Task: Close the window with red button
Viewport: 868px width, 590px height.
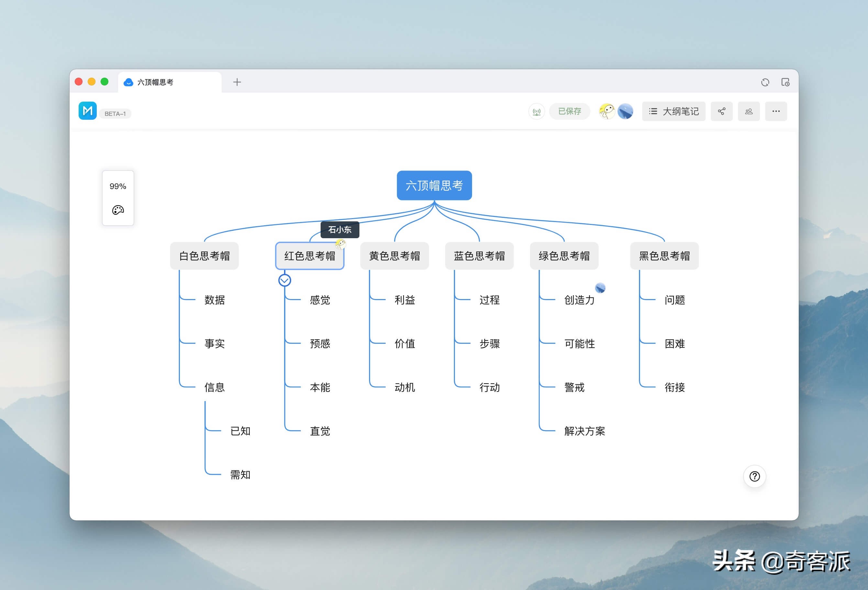Action: [x=78, y=82]
